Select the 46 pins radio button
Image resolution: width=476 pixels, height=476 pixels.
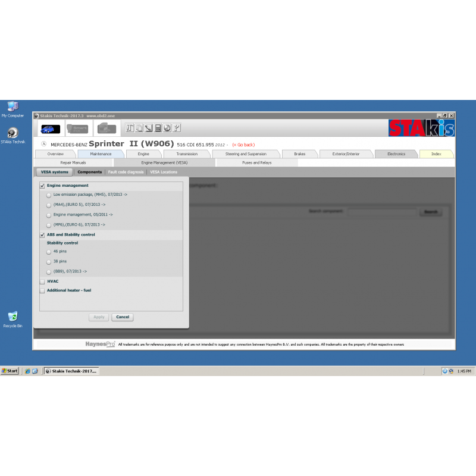click(49, 252)
